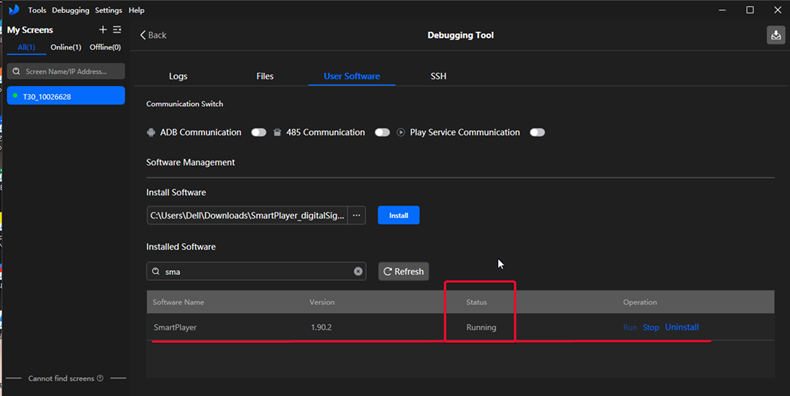
Task: Browse for install file with ellipsis button
Action: tap(356, 215)
